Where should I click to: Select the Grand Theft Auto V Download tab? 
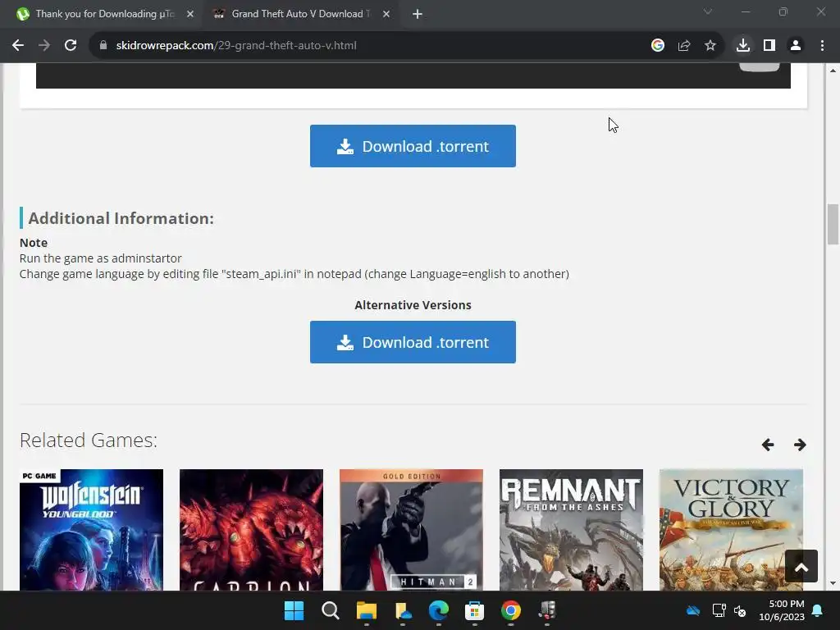[x=300, y=14]
